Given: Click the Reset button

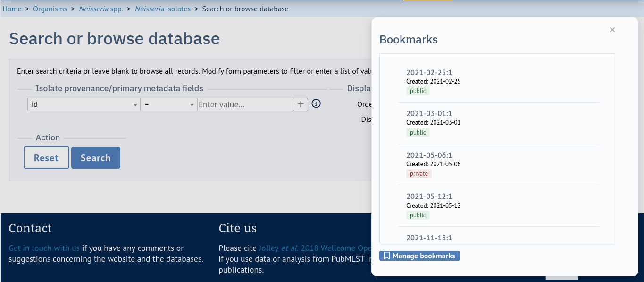Looking at the screenshot, I should pos(46,158).
